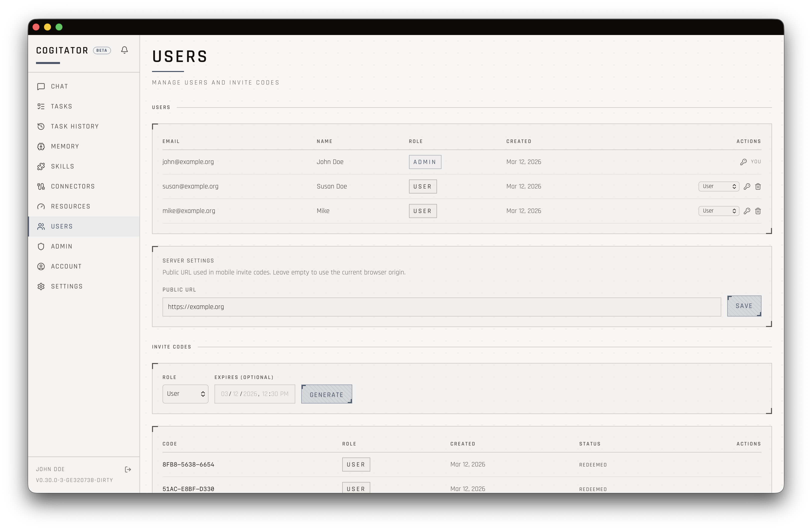Click the JOHN DOE label in sidebar footer

point(50,469)
